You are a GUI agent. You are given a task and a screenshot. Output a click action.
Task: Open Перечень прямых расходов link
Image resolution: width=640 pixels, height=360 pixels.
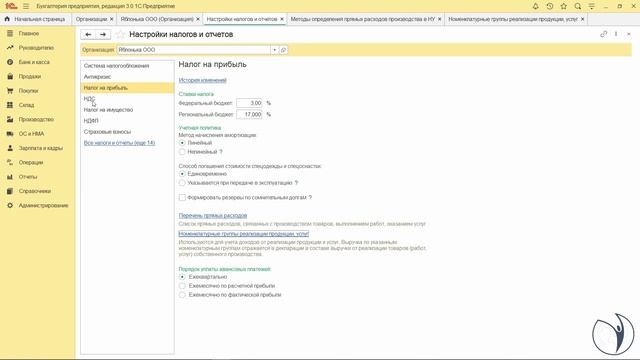click(213, 216)
